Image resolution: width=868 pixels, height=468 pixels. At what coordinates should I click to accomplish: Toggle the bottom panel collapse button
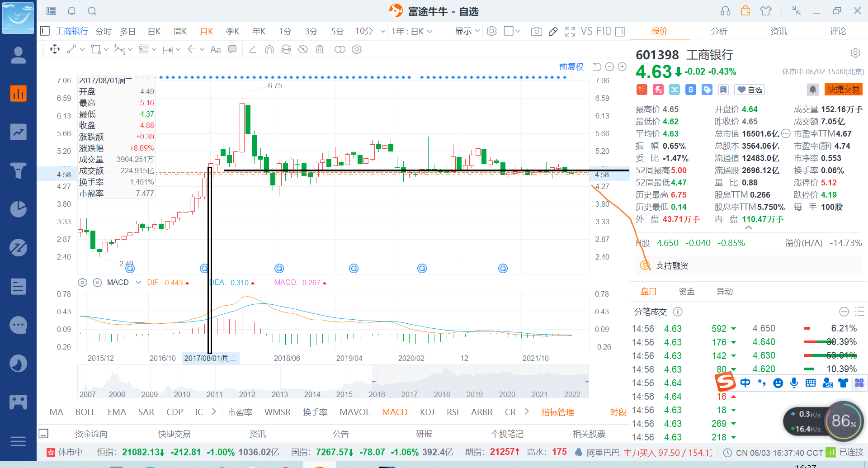tap(44, 434)
